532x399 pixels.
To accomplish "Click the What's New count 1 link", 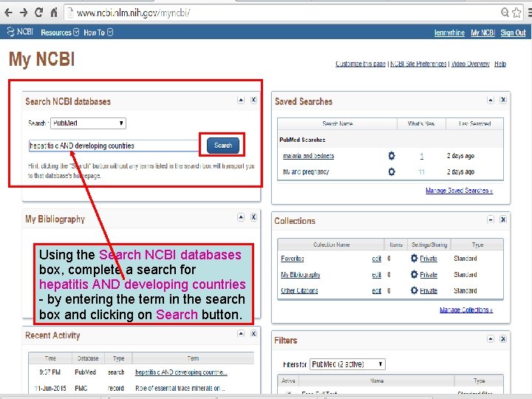I will point(421,156).
